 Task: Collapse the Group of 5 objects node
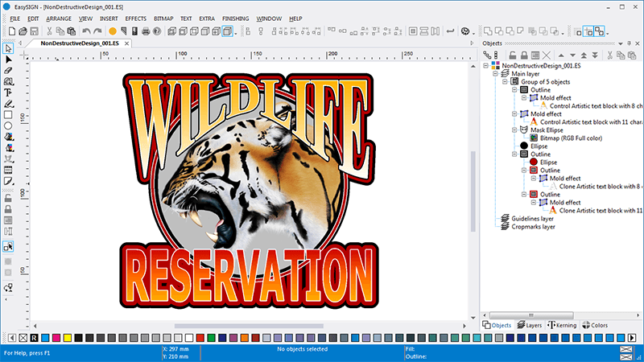505,82
